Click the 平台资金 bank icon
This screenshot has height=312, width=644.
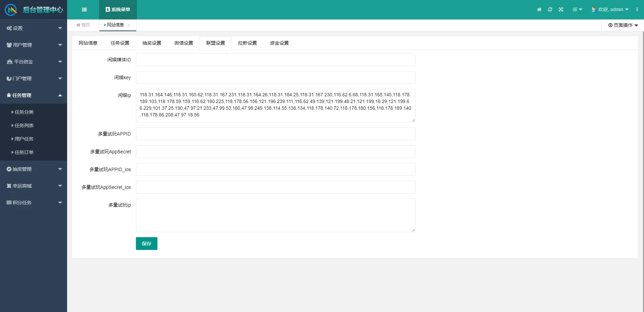click(9, 62)
